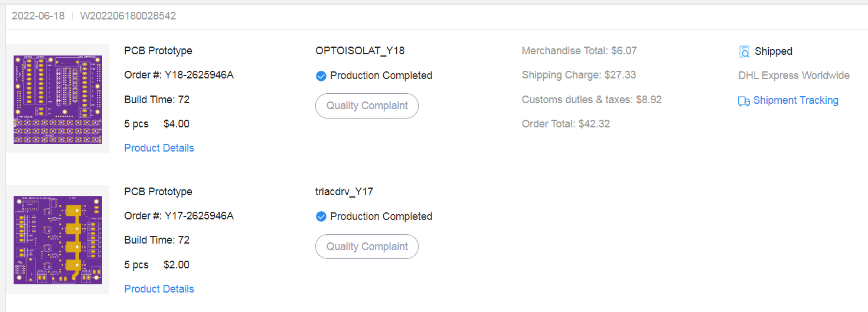This screenshot has height=312, width=868.
Task: Click the DHL Express Worldwide carrier label
Action: click(794, 75)
